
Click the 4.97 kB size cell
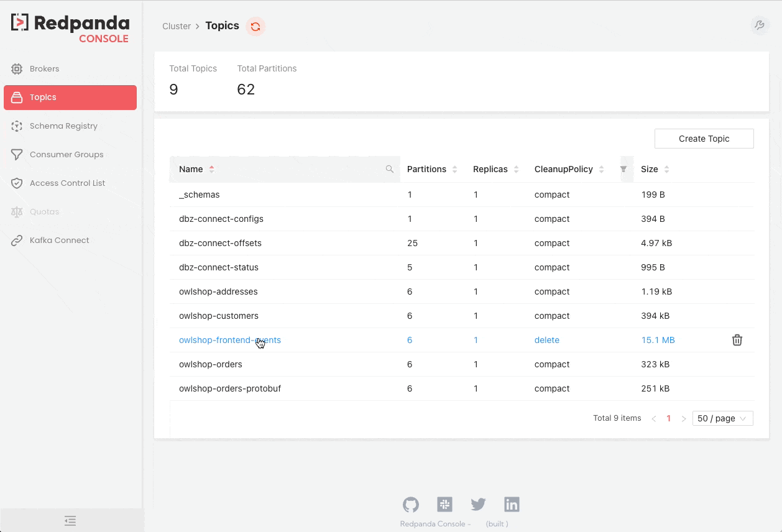point(656,243)
